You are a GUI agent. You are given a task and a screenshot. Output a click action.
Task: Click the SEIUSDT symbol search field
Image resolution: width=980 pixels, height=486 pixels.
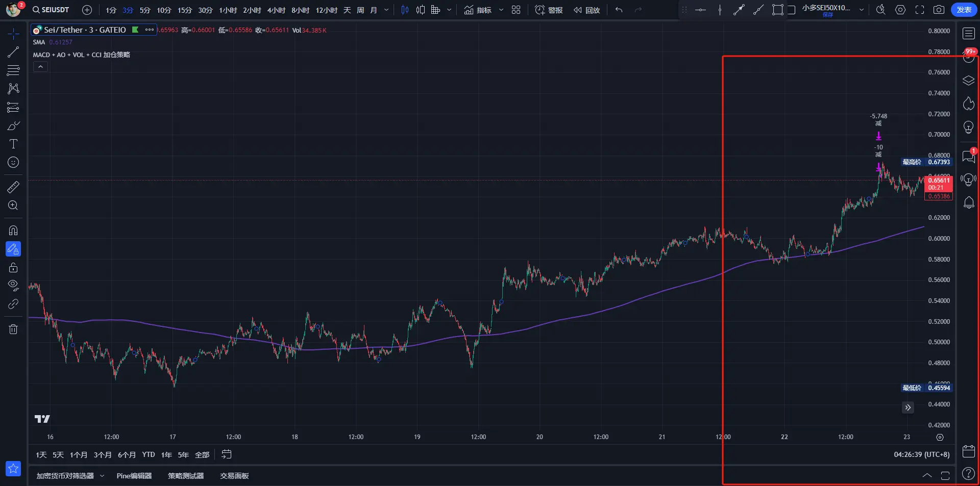51,10
